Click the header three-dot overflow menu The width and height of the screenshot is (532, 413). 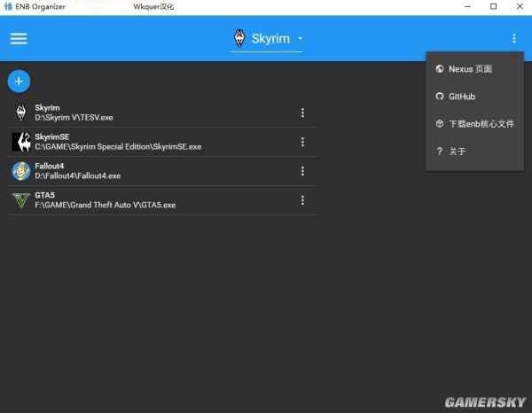[x=514, y=39]
